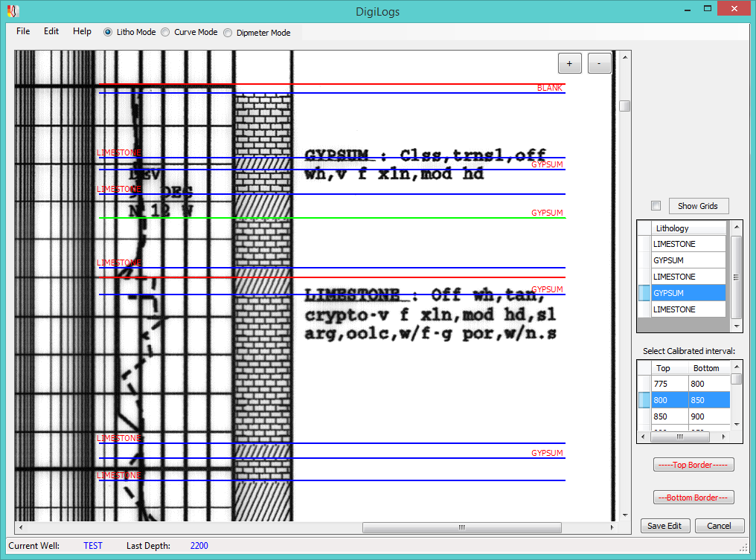Zoom in with the plus button
This screenshot has height=560, width=756.
coord(569,63)
